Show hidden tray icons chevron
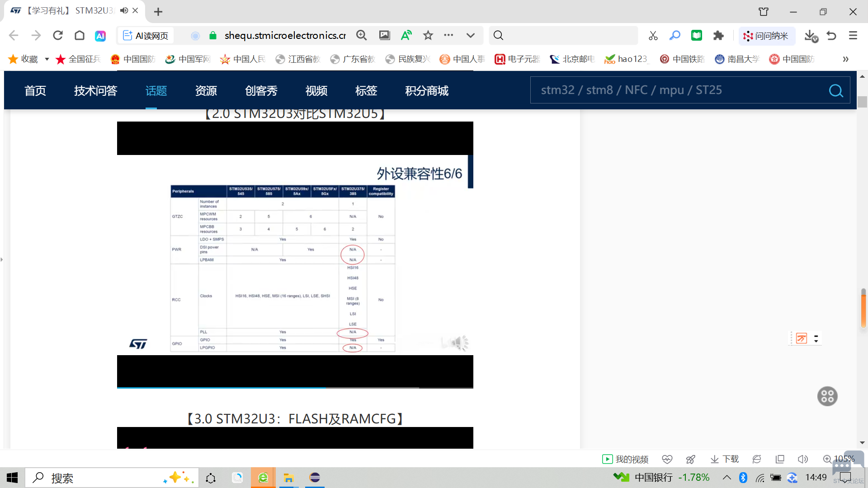This screenshot has width=868, height=488. (x=726, y=477)
